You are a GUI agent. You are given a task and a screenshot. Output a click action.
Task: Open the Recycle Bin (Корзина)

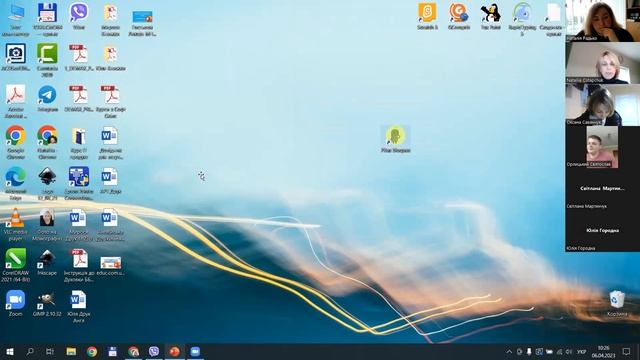click(x=617, y=303)
